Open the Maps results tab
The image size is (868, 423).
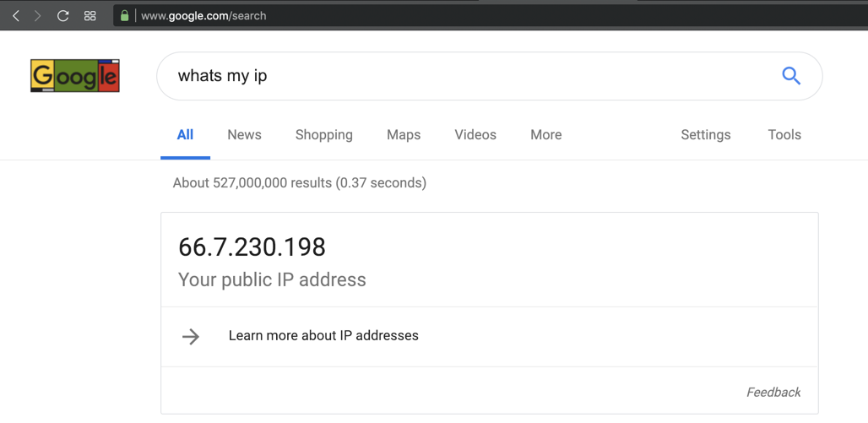pos(404,135)
